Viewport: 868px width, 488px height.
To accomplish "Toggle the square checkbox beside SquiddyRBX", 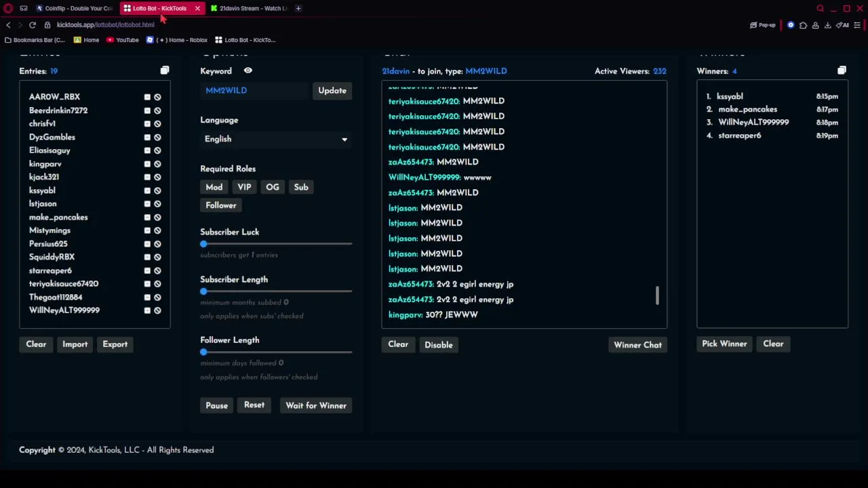I will pos(147,257).
